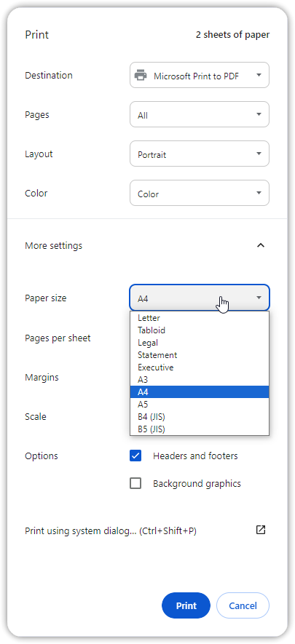Select B4 (JIS) paper size
The width and height of the screenshot is (295, 644).
point(200,416)
